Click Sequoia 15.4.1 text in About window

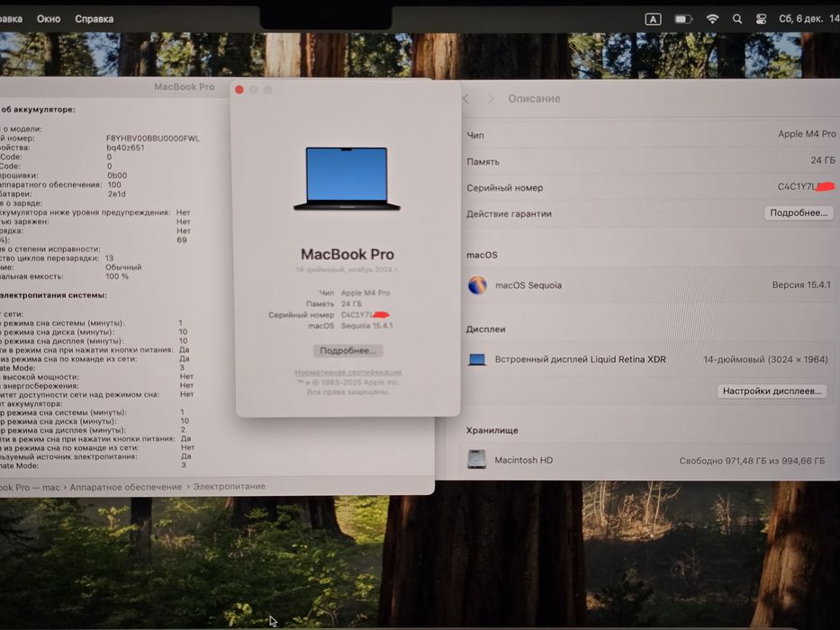coord(367,326)
